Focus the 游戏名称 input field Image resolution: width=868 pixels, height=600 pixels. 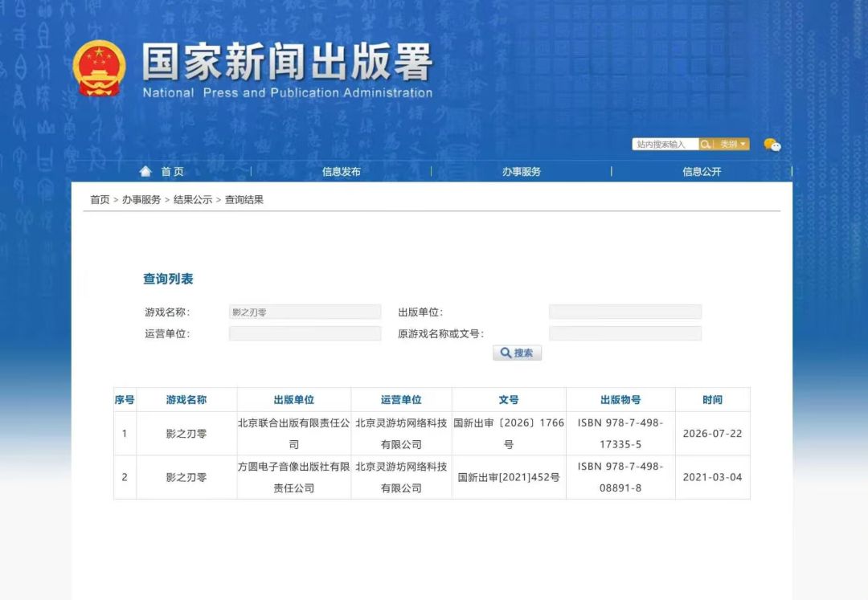[305, 312]
